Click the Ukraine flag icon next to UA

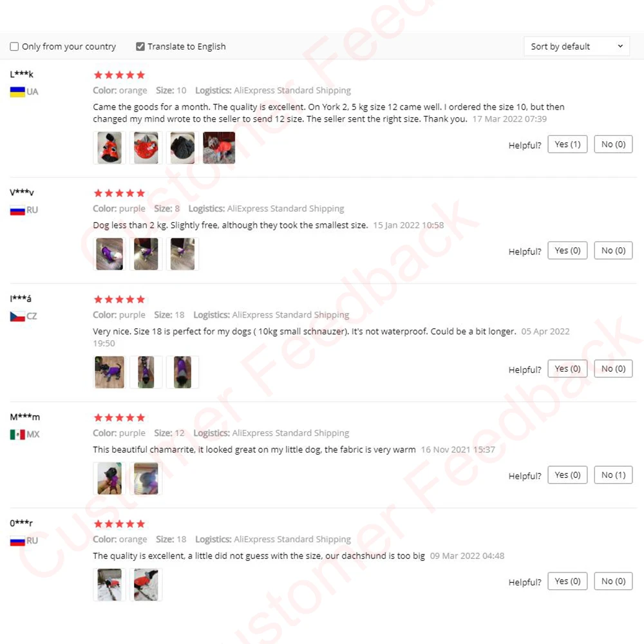pos(17,91)
